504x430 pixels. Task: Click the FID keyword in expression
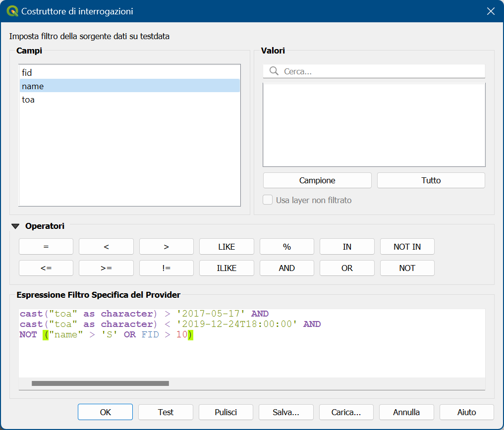point(150,334)
